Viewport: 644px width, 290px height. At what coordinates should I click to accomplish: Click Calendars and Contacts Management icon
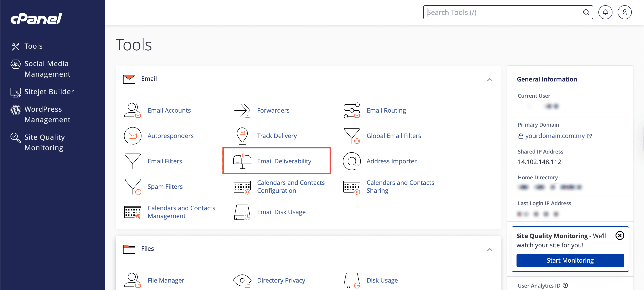click(133, 212)
